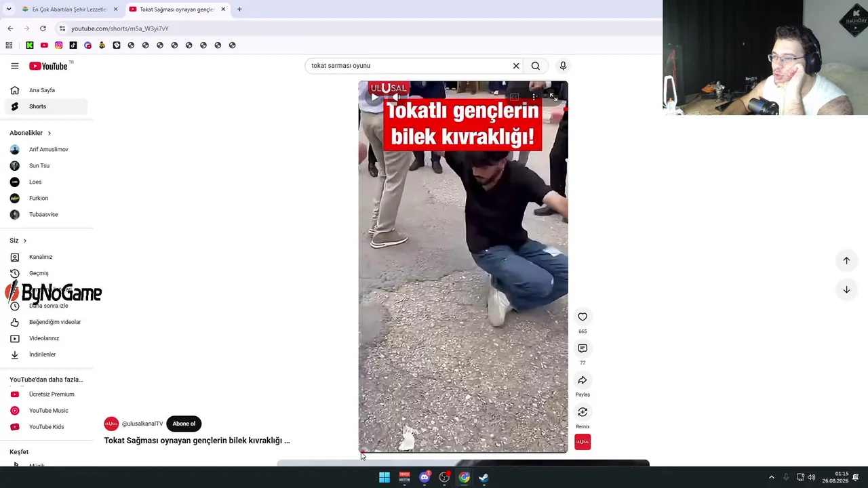The width and height of the screenshot is (868, 488).
Task: Open Videolarınız in the sidebar
Action: [x=47, y=338]
